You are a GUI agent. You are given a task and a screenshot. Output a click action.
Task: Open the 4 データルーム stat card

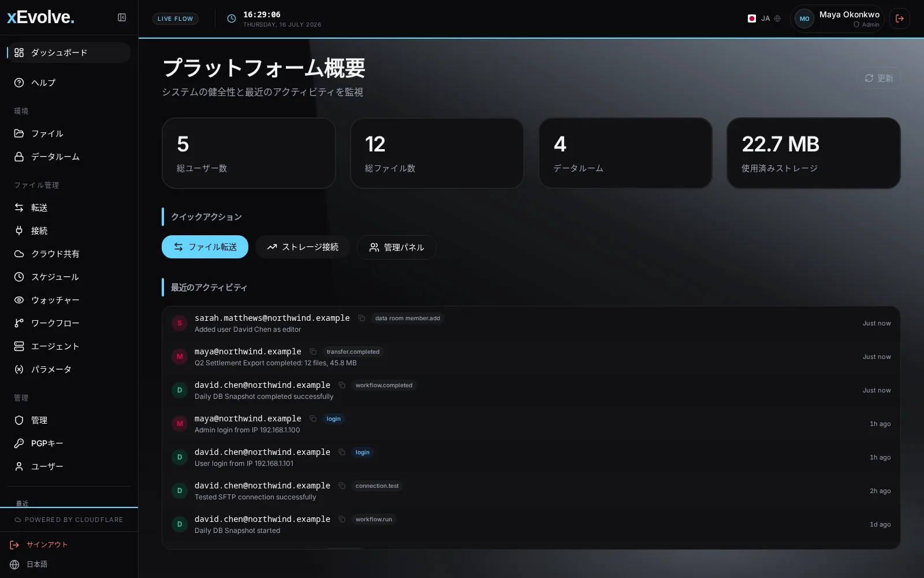click(x=625, y=153)
